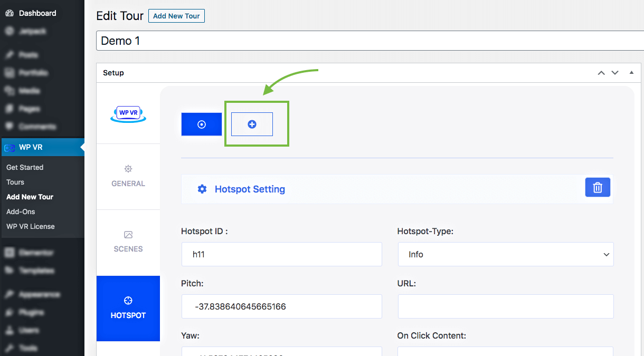Open the Hotspot-Type dropdown
This screenshot has height=356, width=644.
click(x=505, y=254)
